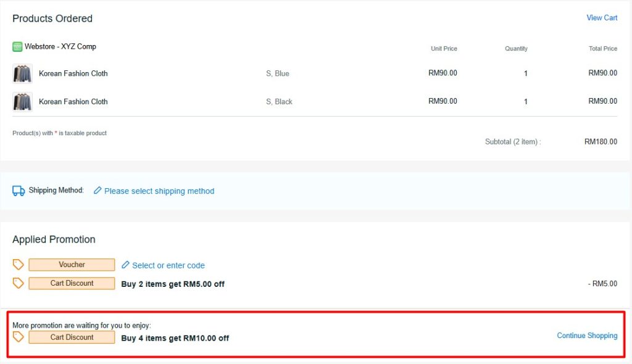Click tag icon beside Buy 4 items promotion
The image size is (632, 364).
[19, 337]
